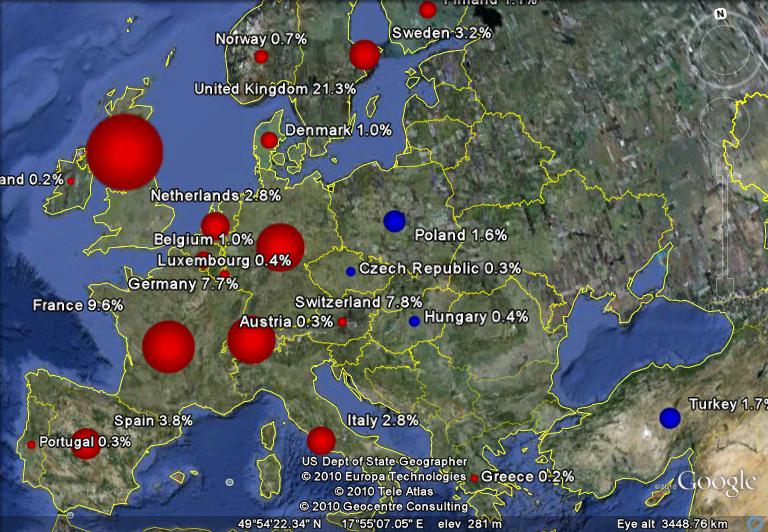768x532 pixels.
Task: Click the red Germany placemark circle
Action: [x=280, y=247]
